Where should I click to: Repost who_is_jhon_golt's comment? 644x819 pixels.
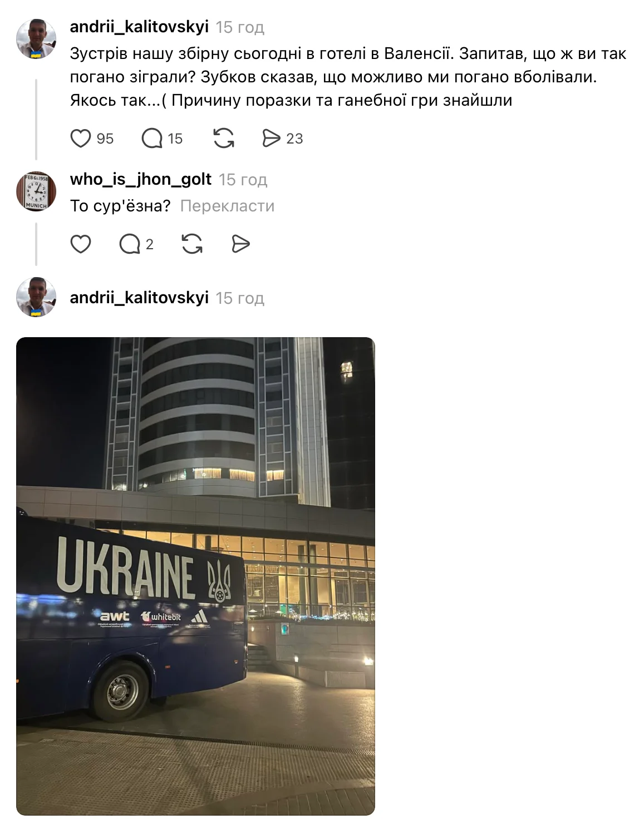(192, 244)
